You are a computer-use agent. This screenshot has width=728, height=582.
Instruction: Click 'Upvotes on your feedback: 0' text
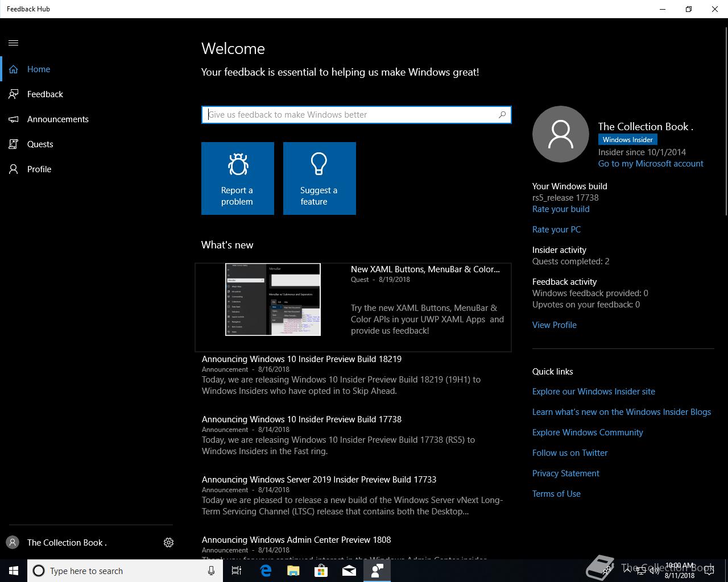pos(586,305)
